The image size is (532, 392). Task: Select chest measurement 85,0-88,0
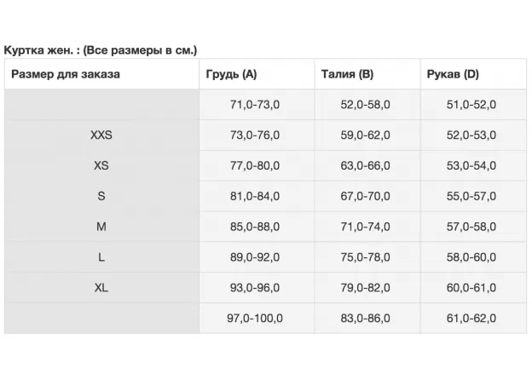tap(255, 227)
